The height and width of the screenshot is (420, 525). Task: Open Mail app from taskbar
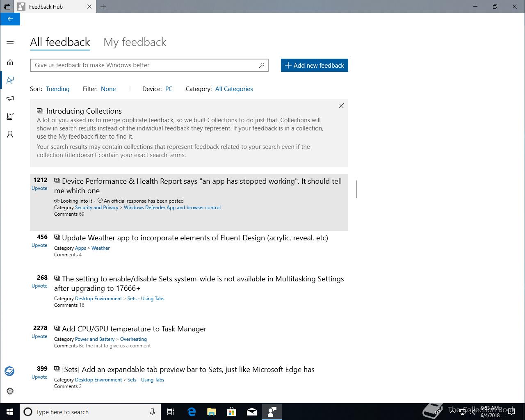click(x=252, y=412)
